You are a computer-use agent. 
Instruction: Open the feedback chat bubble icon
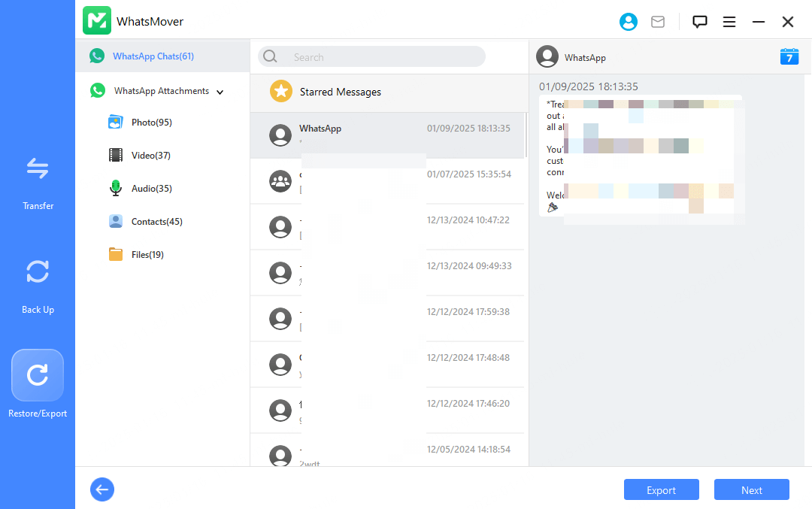coord(699,22)
